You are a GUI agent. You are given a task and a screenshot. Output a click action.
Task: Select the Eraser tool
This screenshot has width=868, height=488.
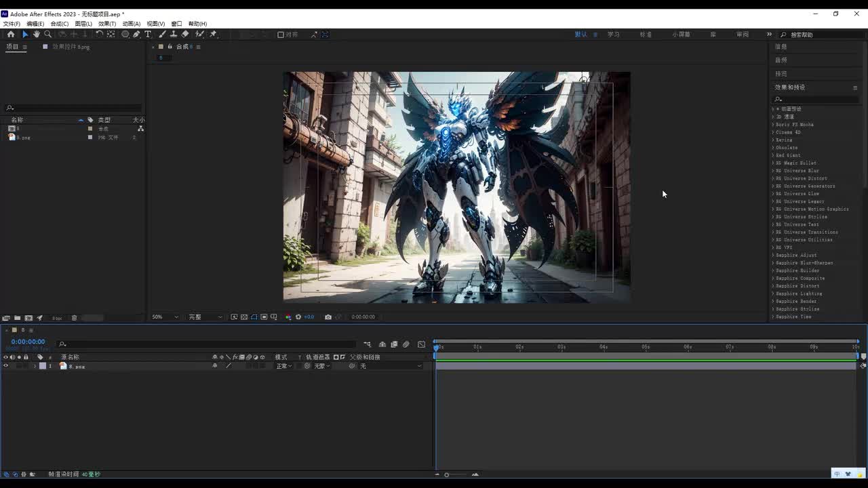pyautogui.click(x=185, y=34)
